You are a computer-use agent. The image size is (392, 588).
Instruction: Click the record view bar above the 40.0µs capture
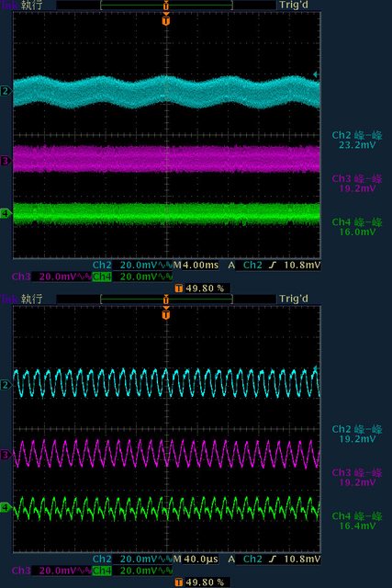click(x=166, y=299)
